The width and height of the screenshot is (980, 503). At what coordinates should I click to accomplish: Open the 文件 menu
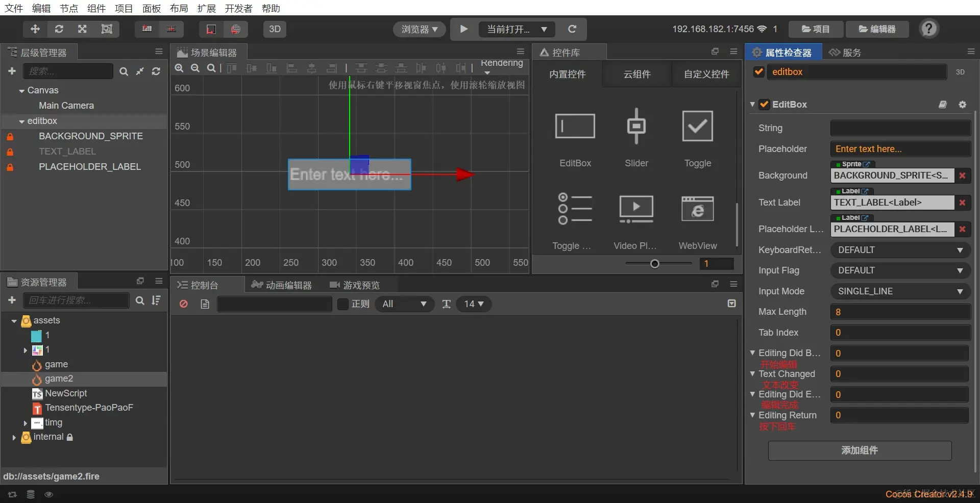click(x=14, y=8)
